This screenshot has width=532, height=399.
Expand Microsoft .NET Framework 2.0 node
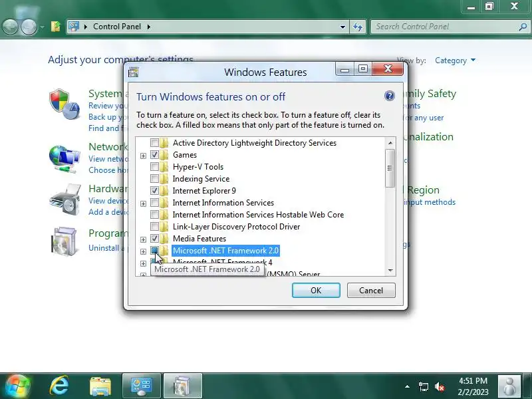tap(143, 251)
